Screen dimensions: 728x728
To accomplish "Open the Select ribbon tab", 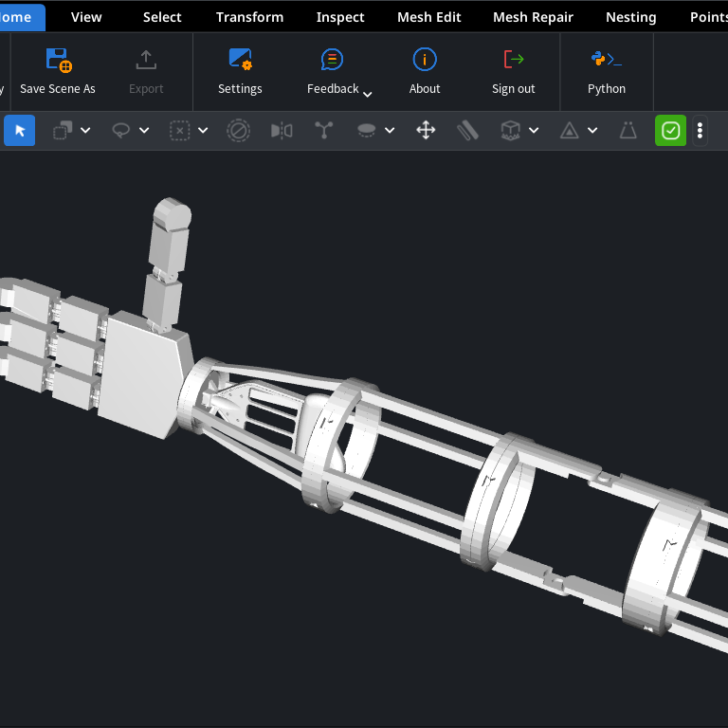I will click(162, 17).
